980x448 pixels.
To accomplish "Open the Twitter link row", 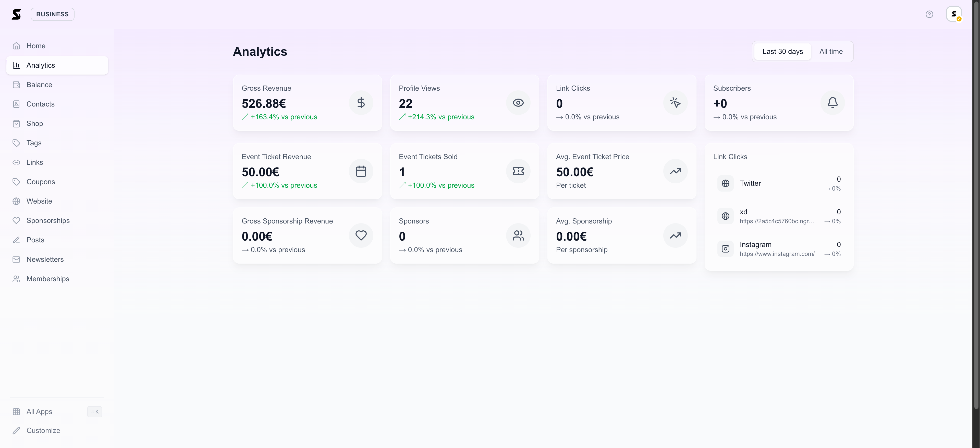I will coord(778,183).
